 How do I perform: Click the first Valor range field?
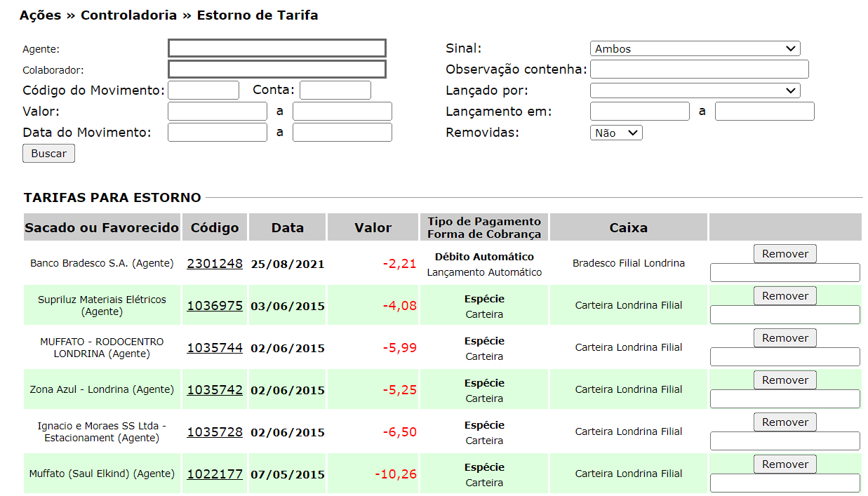point(217,112)
